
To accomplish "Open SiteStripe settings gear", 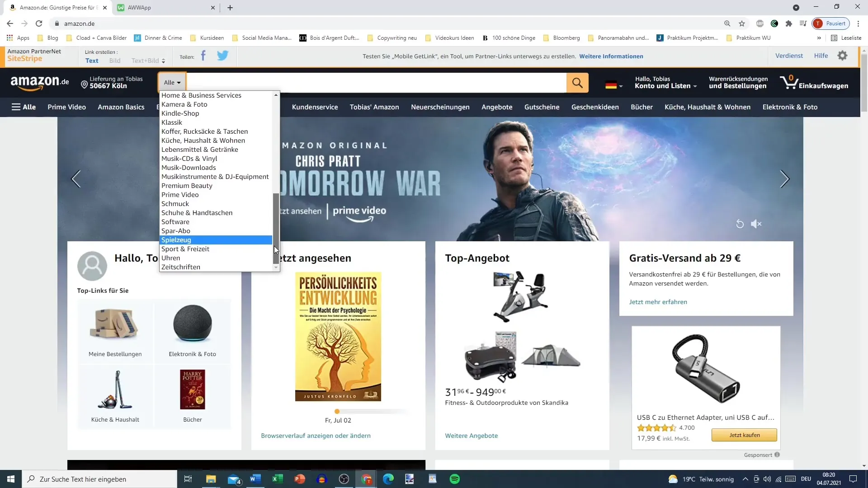I will click(x=842, y=56).
